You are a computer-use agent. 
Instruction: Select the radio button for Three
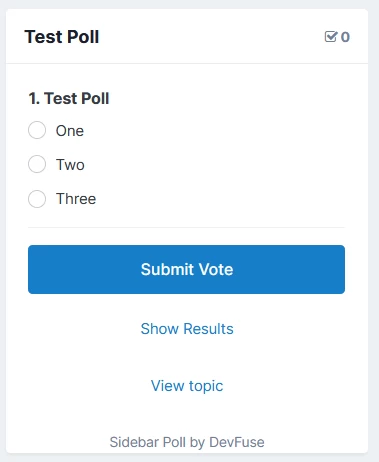pyautogui.click(x=37, y=199)
